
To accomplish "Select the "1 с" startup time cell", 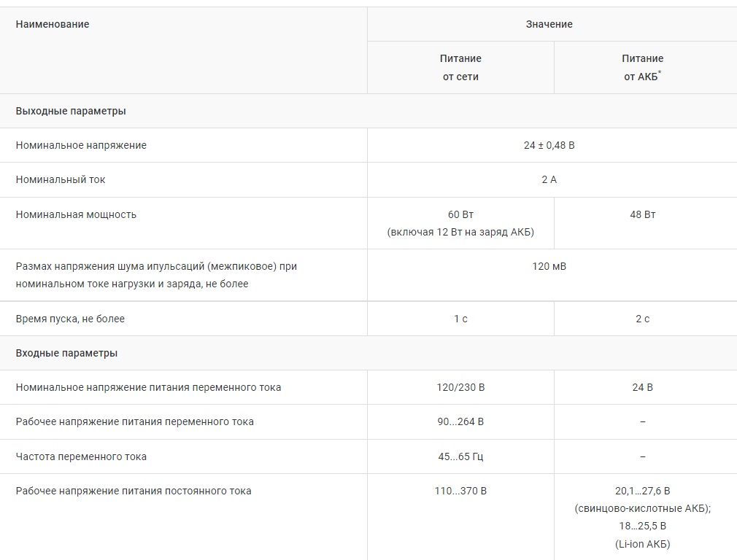I will point(460,319).
